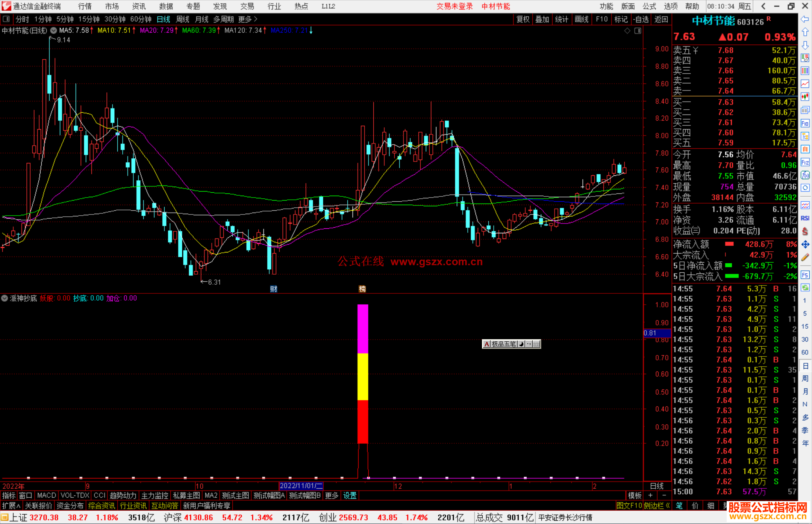Select the pencil drawing tool icon
Viewport: 812px width, 524px height.
tap(805, 257)
